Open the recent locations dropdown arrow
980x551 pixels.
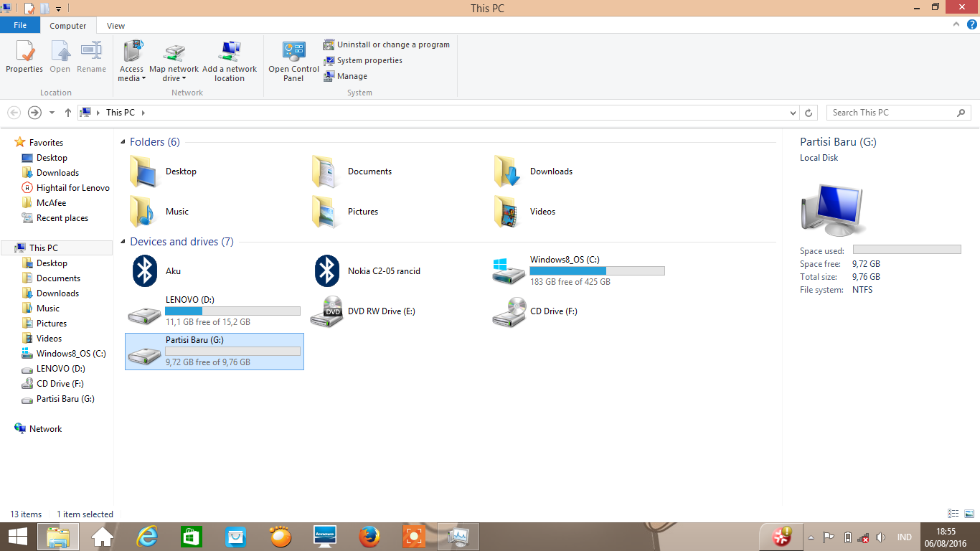click(52, 113)
